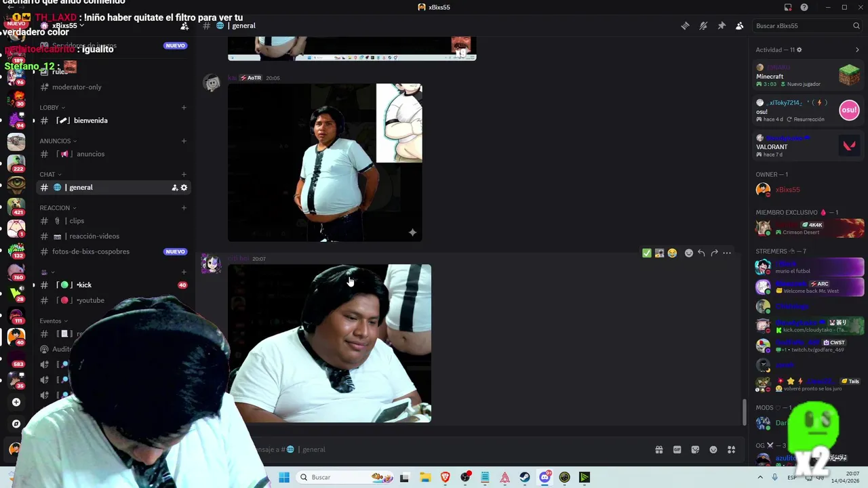This screenshot has width=868, height=488.
Task: Add laughing emoji reaction to message
Action: click(672, 253)
